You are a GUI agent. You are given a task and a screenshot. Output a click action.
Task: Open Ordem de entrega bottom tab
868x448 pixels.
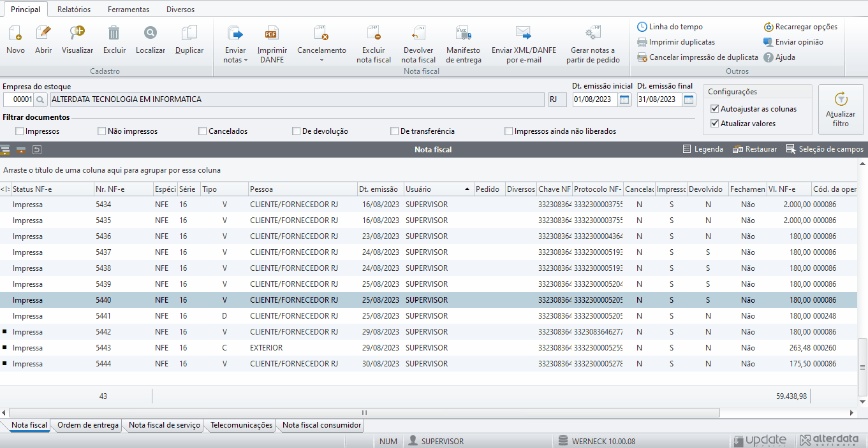(x=88, y=425)
